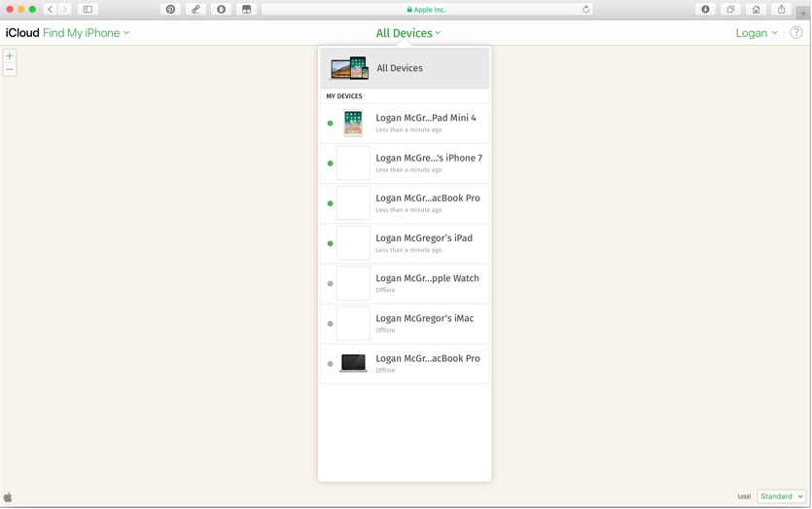
Task: Open the help question mark icon
Action: 795,33
